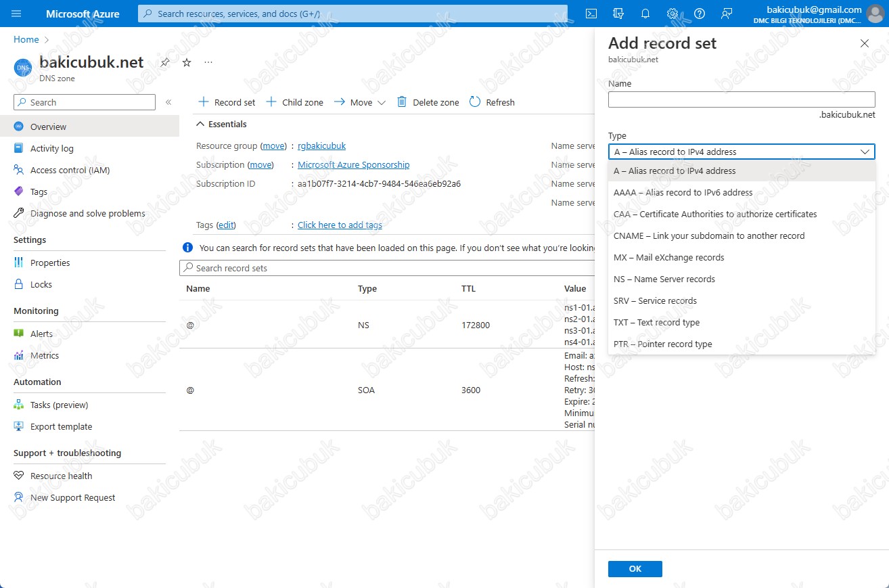The width and height of the screenshot is (889, 588).
Task: Pin bakicubuk.net to the dashboard
Action: pyautogui.click(x=165, y=62)
